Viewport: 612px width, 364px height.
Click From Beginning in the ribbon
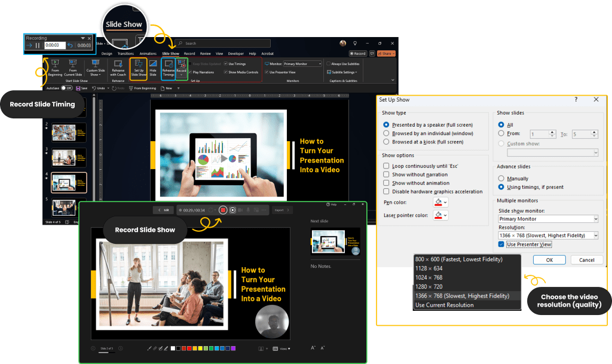(56, 68)
